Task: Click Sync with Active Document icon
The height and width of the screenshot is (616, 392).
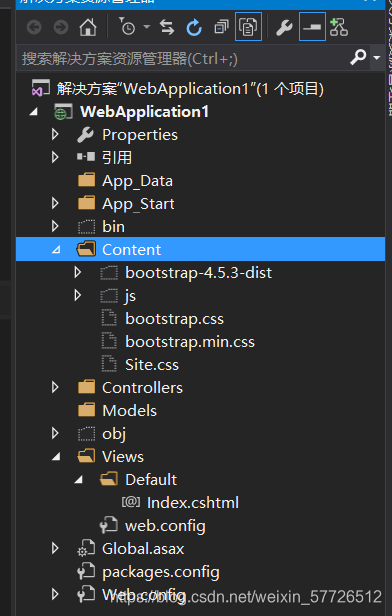Action: coord(167,27)
